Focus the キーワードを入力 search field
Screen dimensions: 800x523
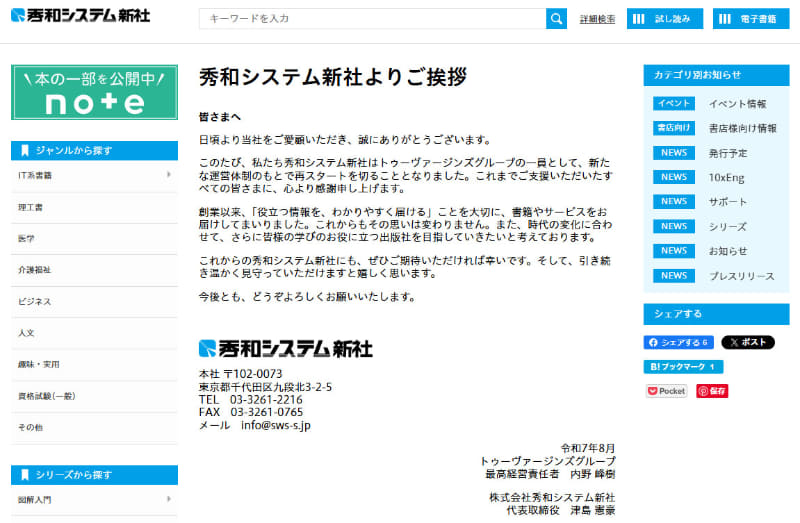(372, 19)
